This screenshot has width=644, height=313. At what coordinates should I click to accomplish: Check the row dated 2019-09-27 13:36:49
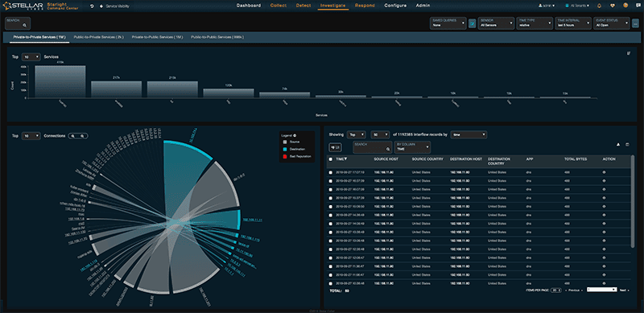coord(331,232)
